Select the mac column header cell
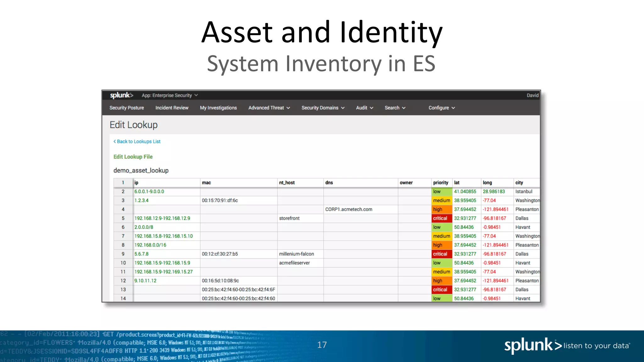Viewport: 644px width, 362px height. [239, 183]
